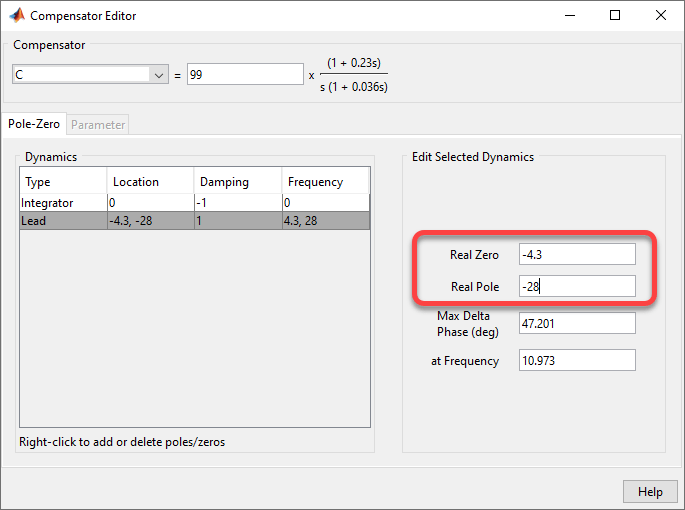Open the compensator C selection dropdown

[158, 75]
